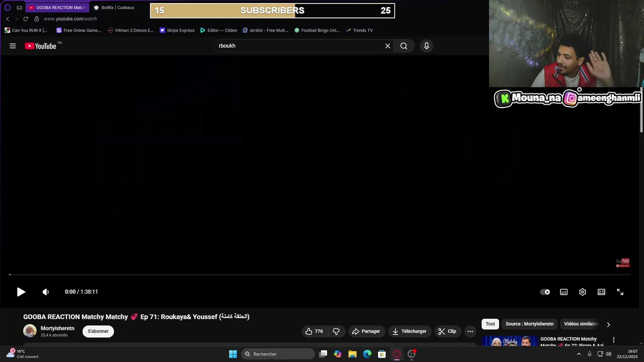Toggle the autoplay switch in player controls
644x362 pixels.
click(x=545, y=292)
